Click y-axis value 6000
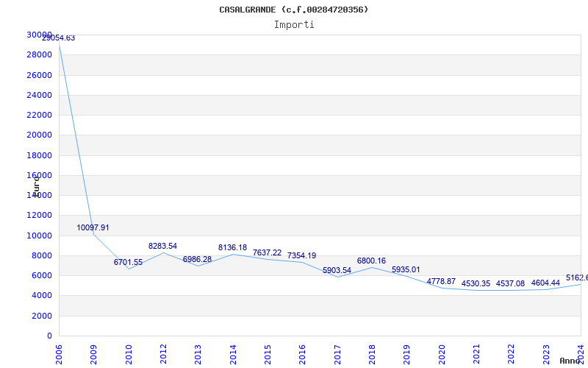Viewport: 588px width, 368px height. click(42, 275)
